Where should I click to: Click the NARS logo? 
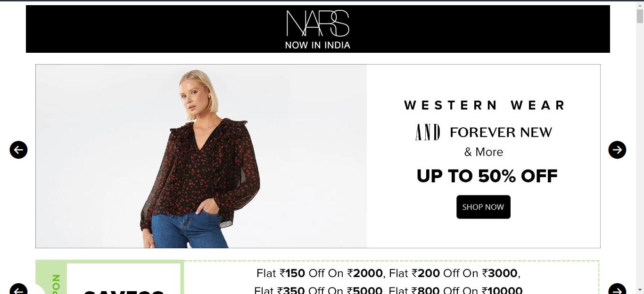click(x=318, y=24)
